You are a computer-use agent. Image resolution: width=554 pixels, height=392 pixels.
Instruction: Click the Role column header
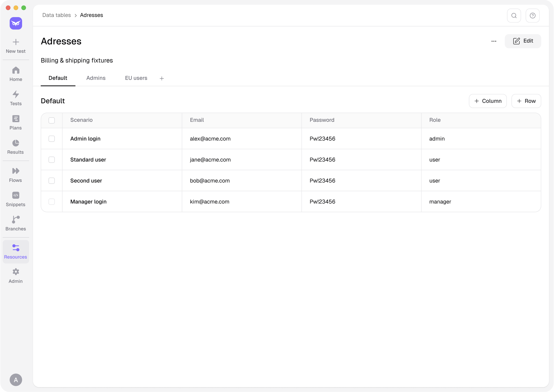point(481,120)
